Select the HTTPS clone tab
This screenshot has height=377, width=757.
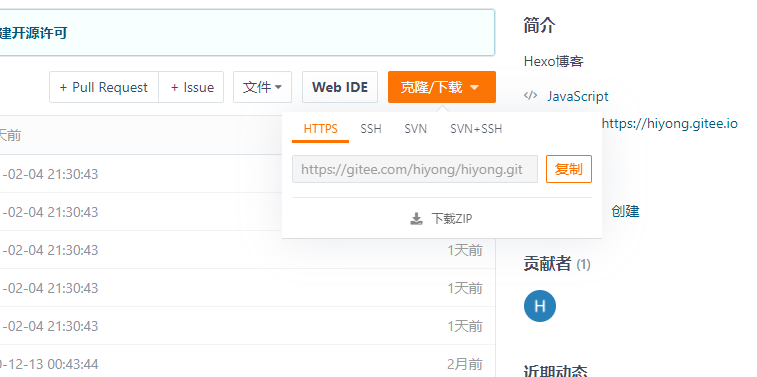[321, 129]
